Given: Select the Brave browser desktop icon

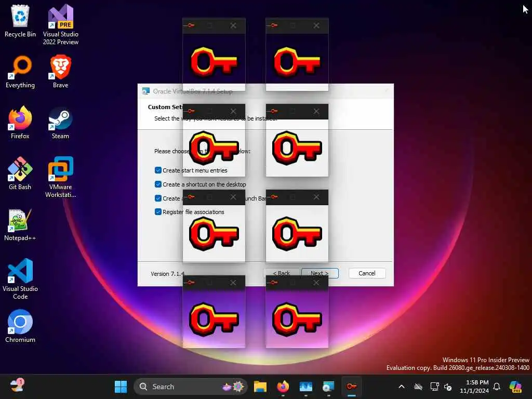Looking at the screenshot, I should click(x=61, y=72).
